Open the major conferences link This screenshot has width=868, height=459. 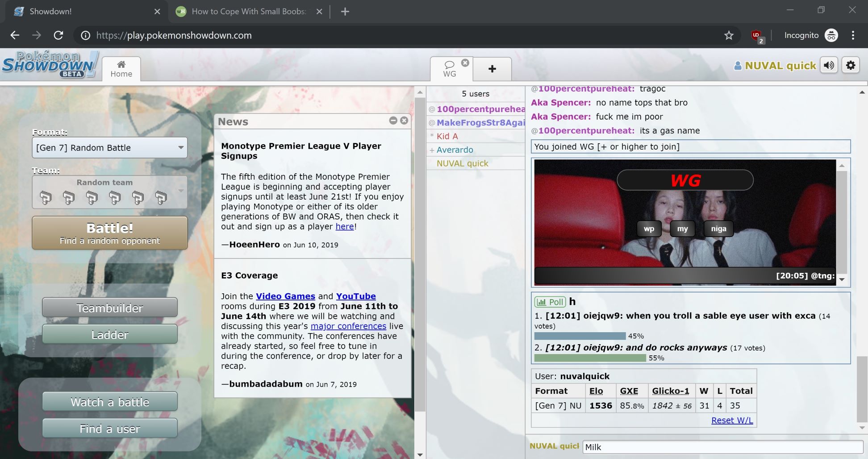[x=348, y=326]
